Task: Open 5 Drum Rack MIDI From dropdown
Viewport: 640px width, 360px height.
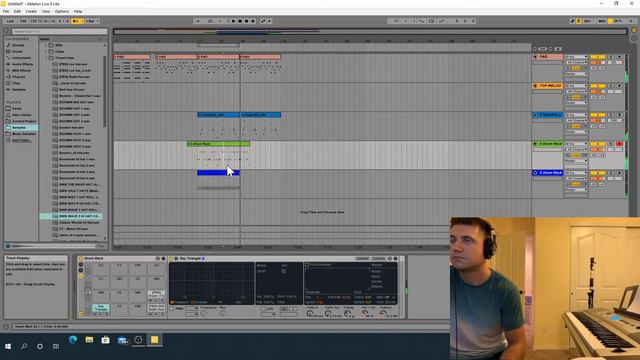Action: click(576, 173)
